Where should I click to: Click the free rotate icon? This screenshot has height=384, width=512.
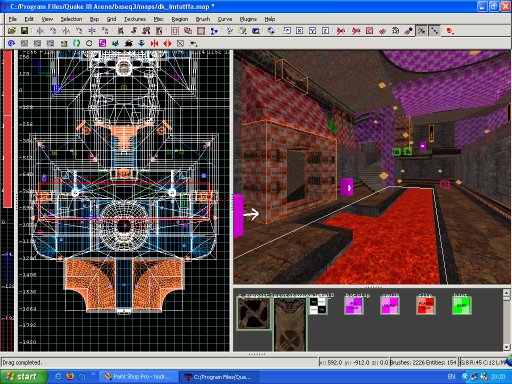[x=271, y=31]
